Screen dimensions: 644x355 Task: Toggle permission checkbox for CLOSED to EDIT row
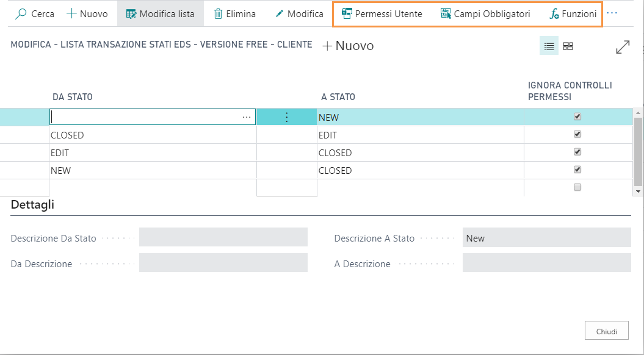click(x=577, y=134)
